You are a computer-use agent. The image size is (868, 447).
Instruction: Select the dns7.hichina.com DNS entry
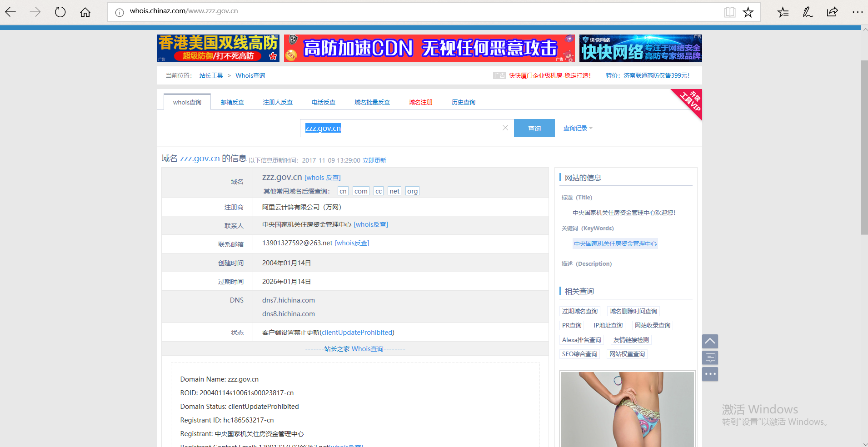(289, 300)
